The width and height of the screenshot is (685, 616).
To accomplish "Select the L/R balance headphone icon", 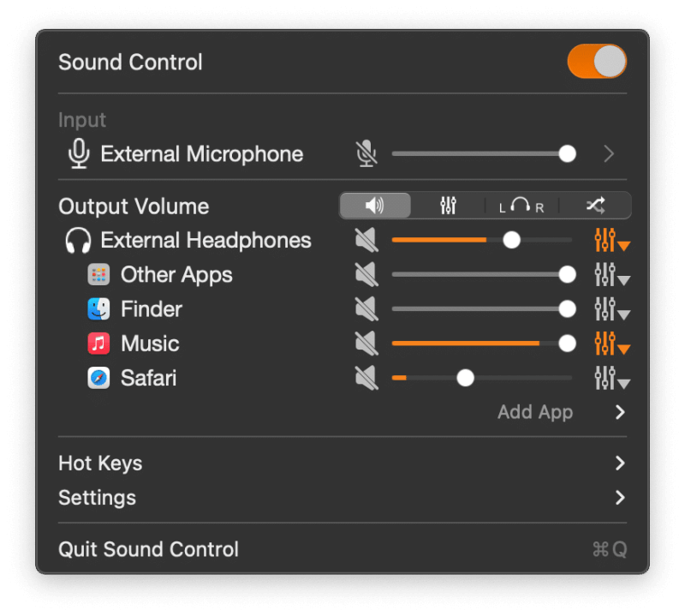I will (521, 206).
